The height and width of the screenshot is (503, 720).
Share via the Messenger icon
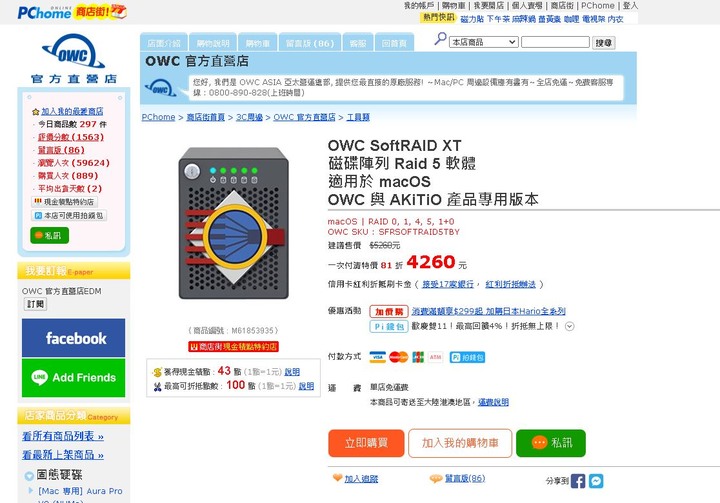[x=596, y=481]
